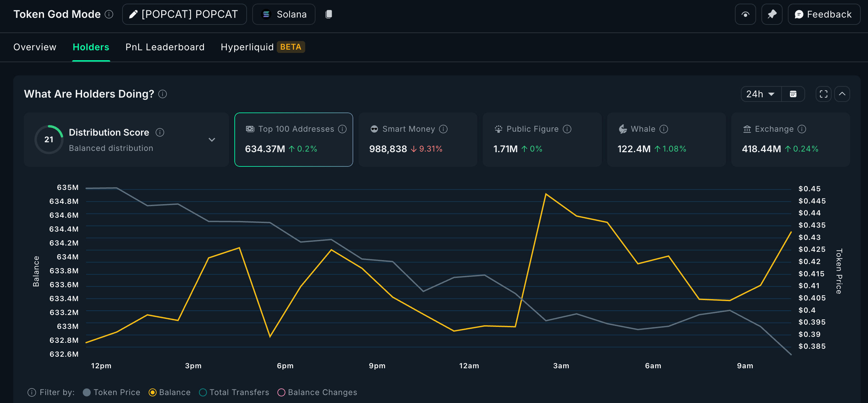The width and height of the screenshot is (868, 403).
Task: Select the Balance filter radio button
Action: 153,392
